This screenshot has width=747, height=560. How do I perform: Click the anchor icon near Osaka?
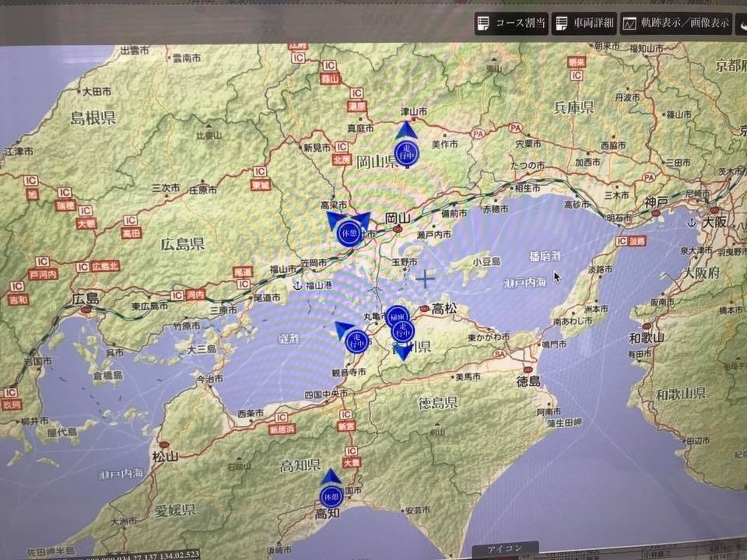(x=686, y=222)
